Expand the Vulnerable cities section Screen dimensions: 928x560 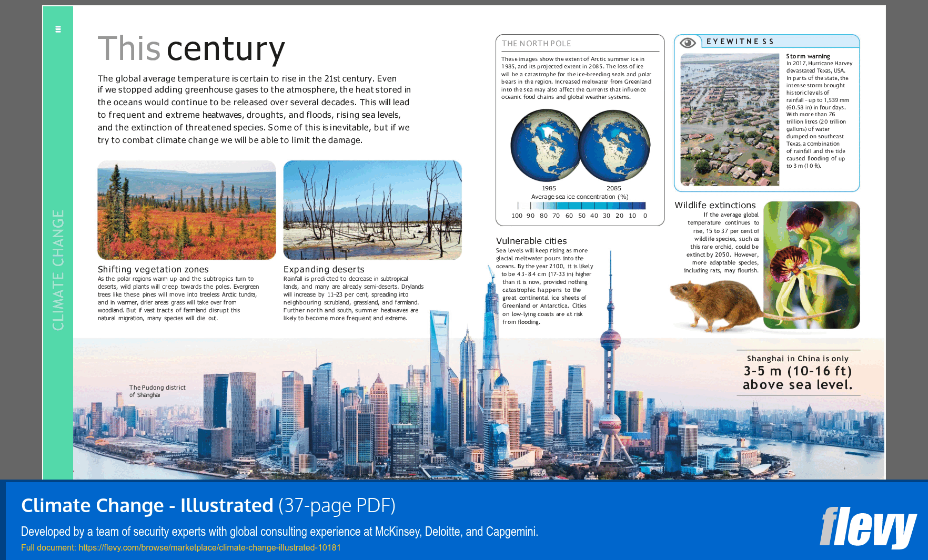point(530,241)
